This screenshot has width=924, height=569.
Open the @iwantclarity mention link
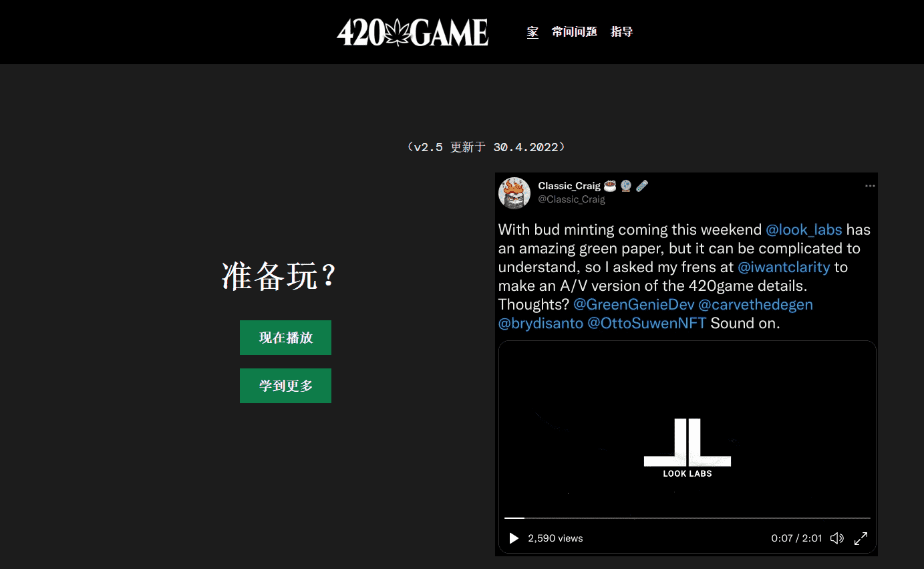(x=783, y=267)
